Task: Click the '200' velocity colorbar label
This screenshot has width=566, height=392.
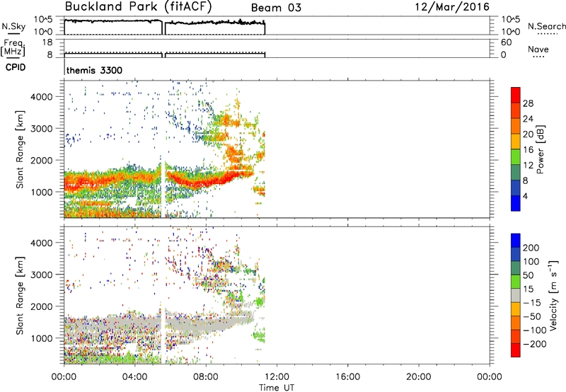Action: point(531,248)
